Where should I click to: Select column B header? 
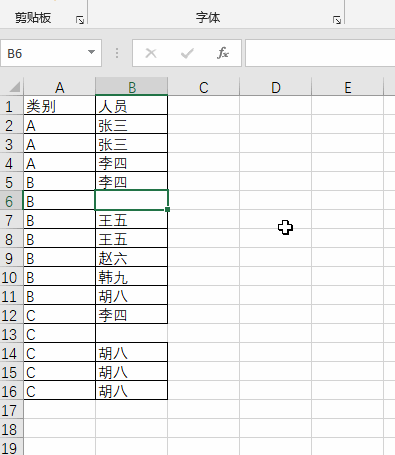(x=132, y=87)
